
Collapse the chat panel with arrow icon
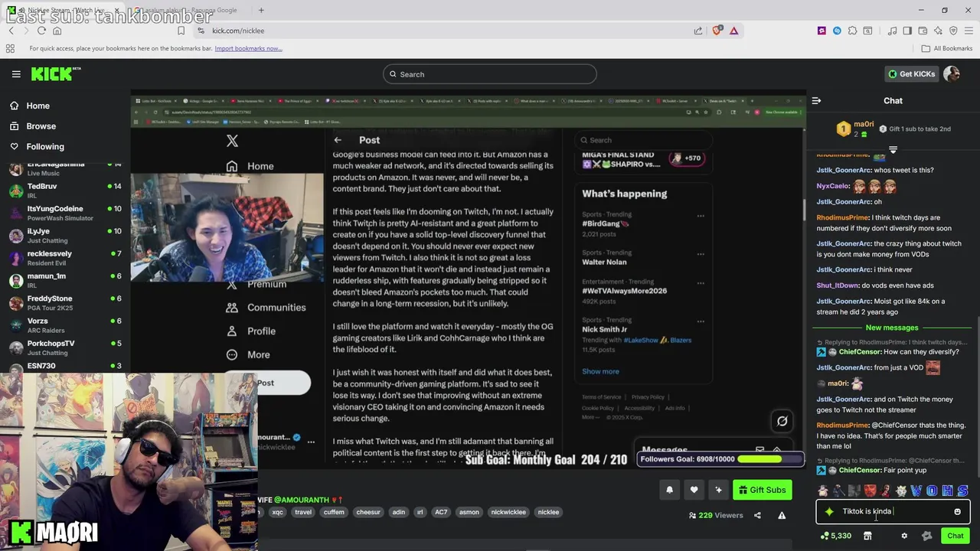pos(816,101)
